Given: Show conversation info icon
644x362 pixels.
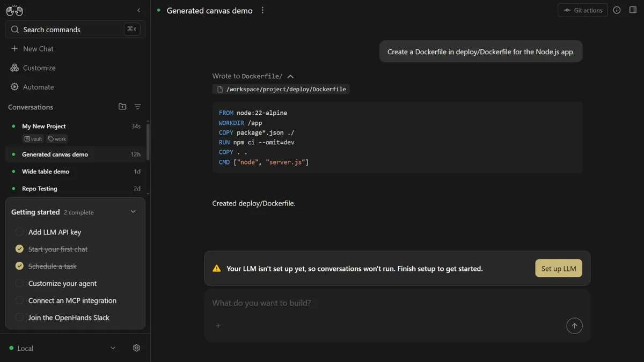Looking at the screenshot, I should (x=617, y=10).
